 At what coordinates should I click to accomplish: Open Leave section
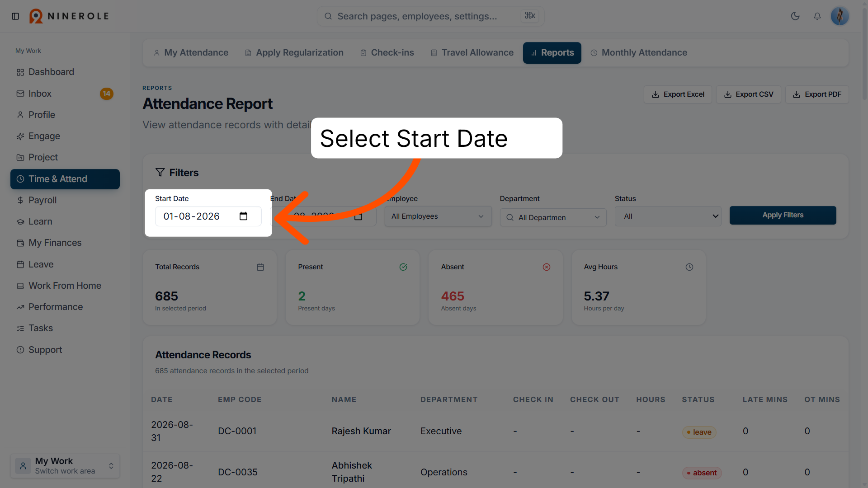click(65, 264)
